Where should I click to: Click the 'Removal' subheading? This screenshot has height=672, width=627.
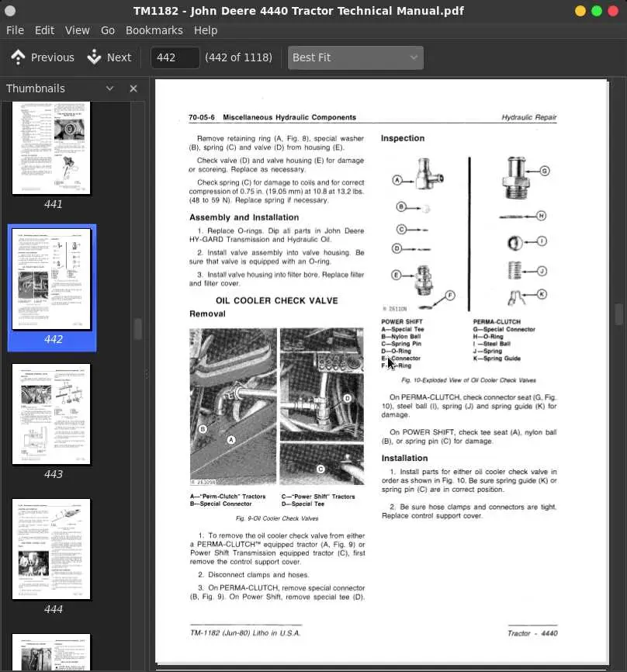coord(207,313)
